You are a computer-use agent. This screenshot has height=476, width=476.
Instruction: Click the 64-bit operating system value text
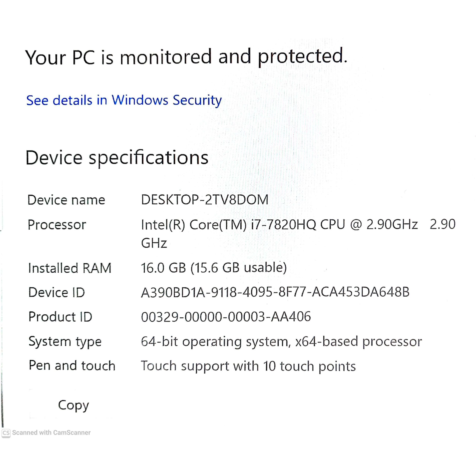coord(281,342)
